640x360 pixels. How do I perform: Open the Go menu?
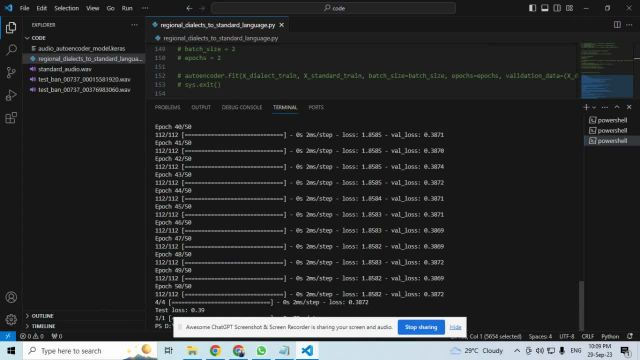click(x=110, y=8)
